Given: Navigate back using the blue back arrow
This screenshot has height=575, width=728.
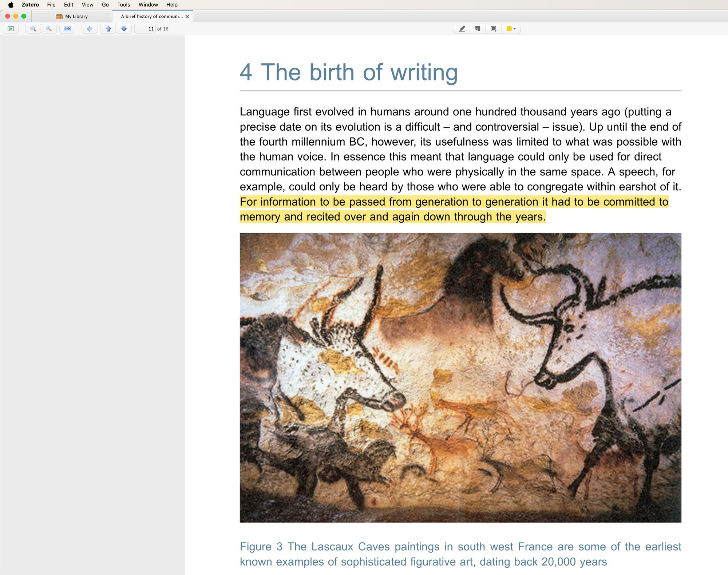Looking at the screenshot, I should point(89,29).
